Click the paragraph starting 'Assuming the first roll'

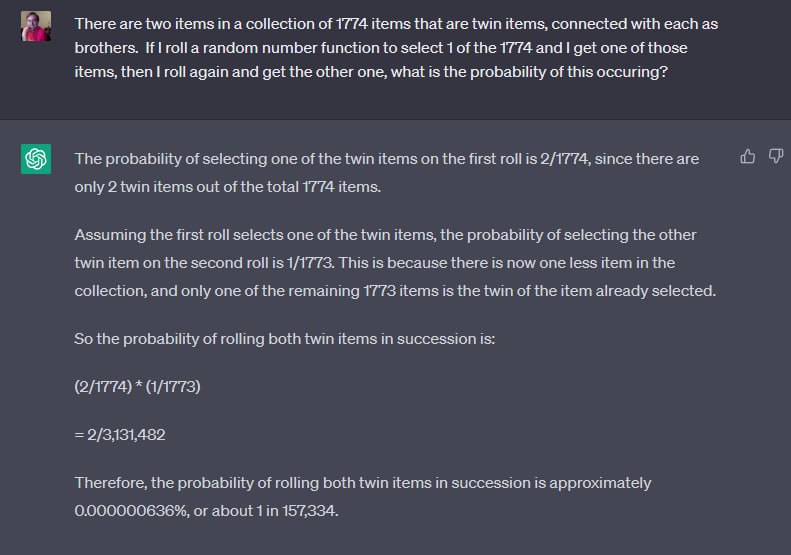(x=395, y=263)
